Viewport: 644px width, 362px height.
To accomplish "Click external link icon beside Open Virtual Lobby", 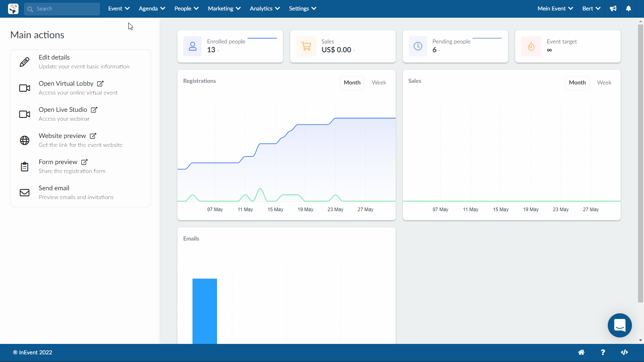I will click(101, 84).
